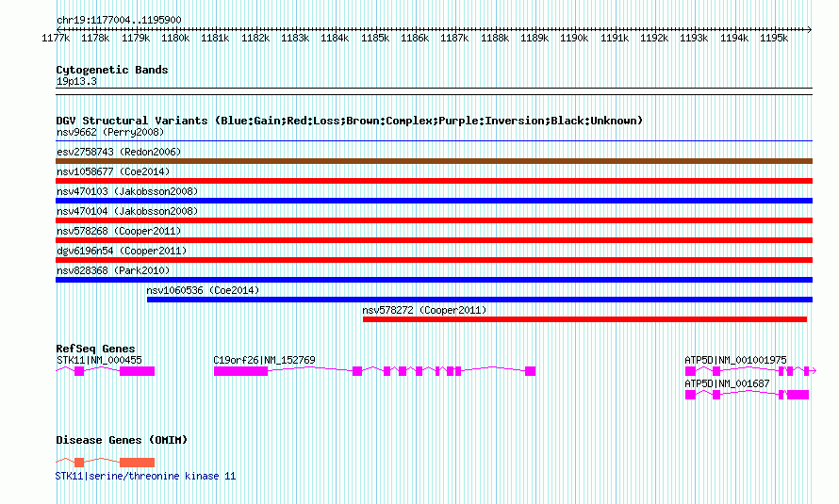The width and height of the screenshot is (839, 504).
Task: Select the ATP5D|NM_001001975 gene label
Action: 735,360
